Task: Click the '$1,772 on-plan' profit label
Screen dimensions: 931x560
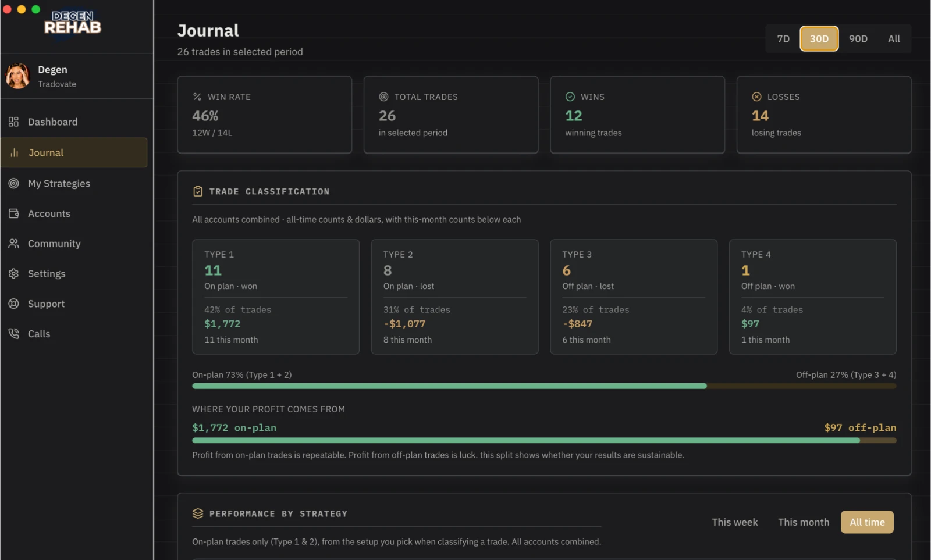Action: [234, 427]
